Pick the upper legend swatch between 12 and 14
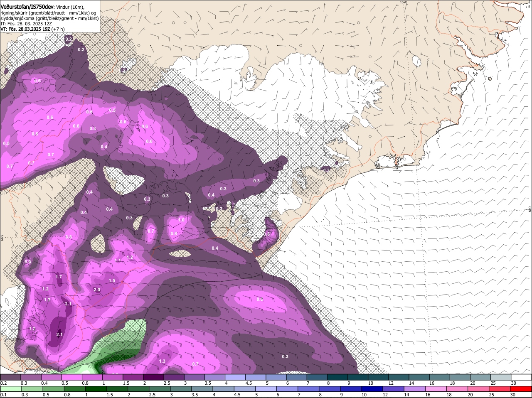 point(399,377)
